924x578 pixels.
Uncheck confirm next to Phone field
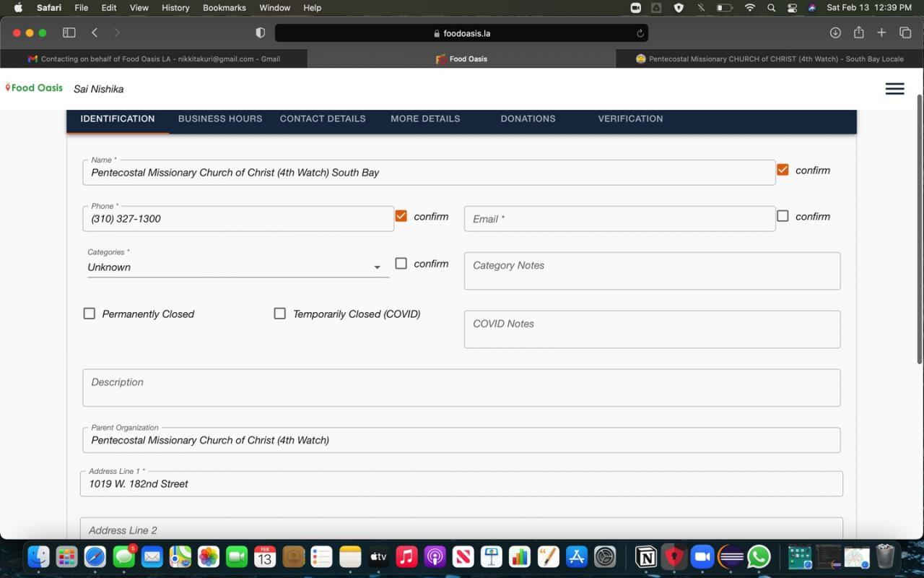(401, 216)
